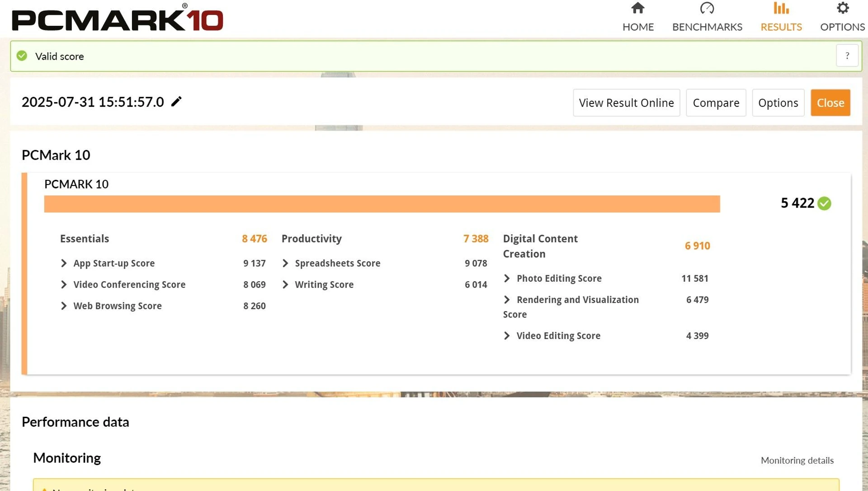The width and height of the screenshot is (868, 491).
Task: Go to the HOME menu label
Action: pos(638,27)
